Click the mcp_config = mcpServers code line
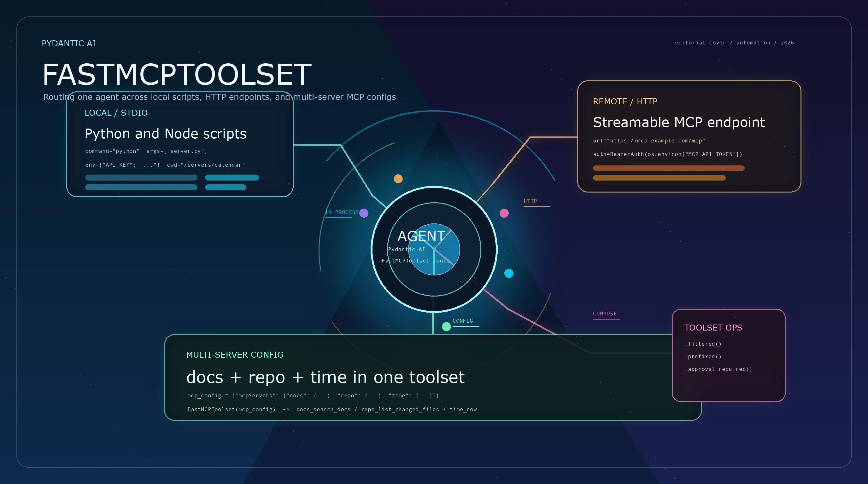 point(313,395)
